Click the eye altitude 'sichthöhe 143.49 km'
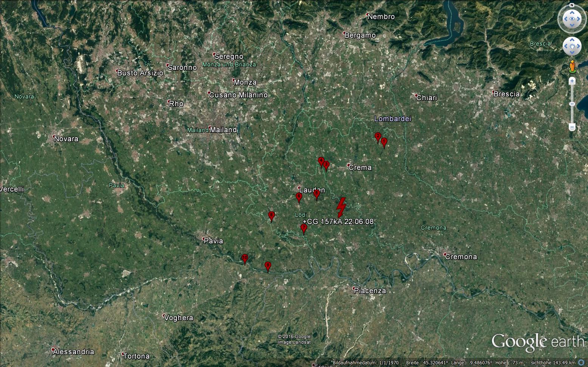Screen dimensions: 588x367 (553, 363)
